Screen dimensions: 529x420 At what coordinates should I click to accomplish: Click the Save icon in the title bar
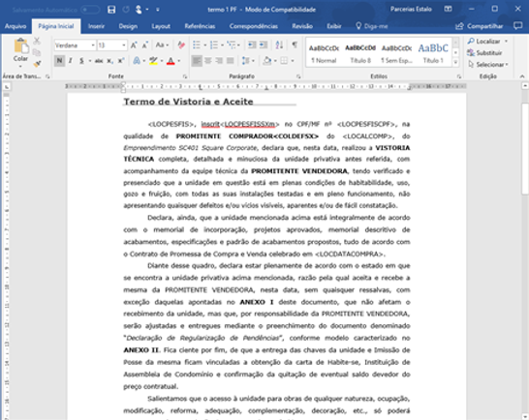(111, 10)
